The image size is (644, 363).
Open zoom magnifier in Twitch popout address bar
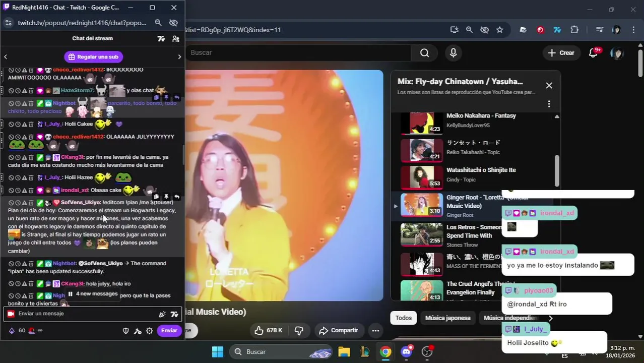158,23
